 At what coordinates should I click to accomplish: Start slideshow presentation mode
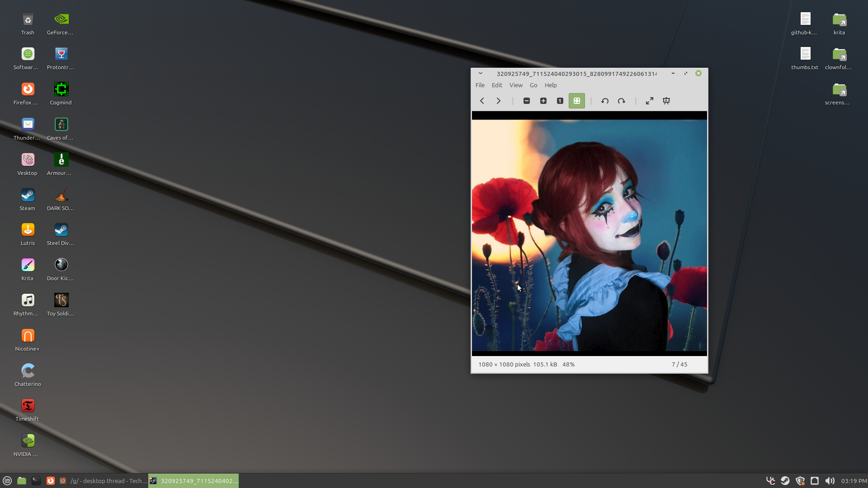666,101
